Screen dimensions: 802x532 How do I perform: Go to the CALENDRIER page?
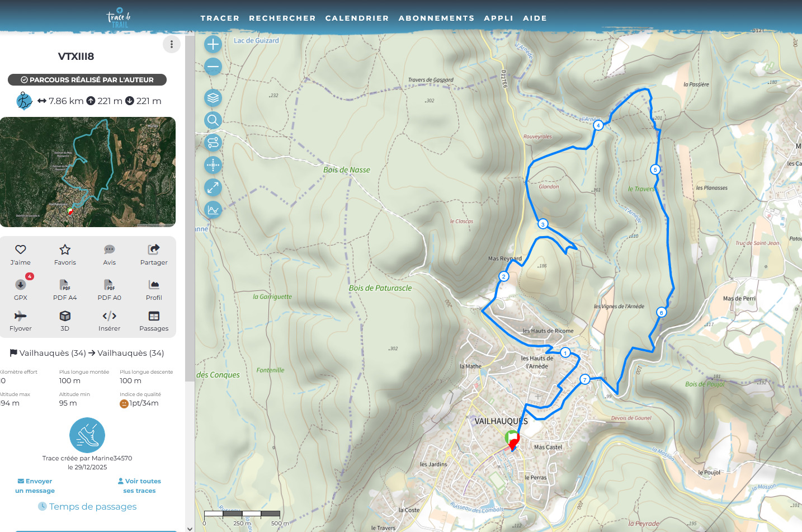pyautogui.click(x=357, y=18)
